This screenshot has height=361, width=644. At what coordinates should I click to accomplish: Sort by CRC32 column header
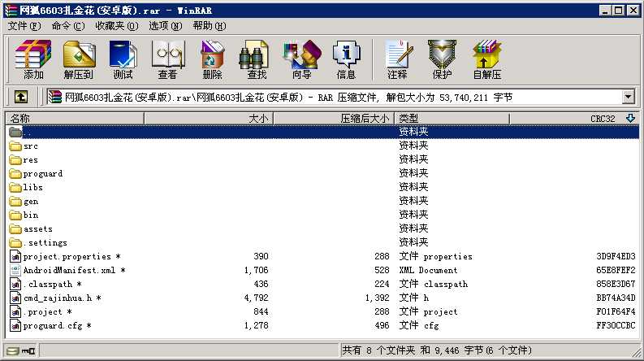click(574, 119)
